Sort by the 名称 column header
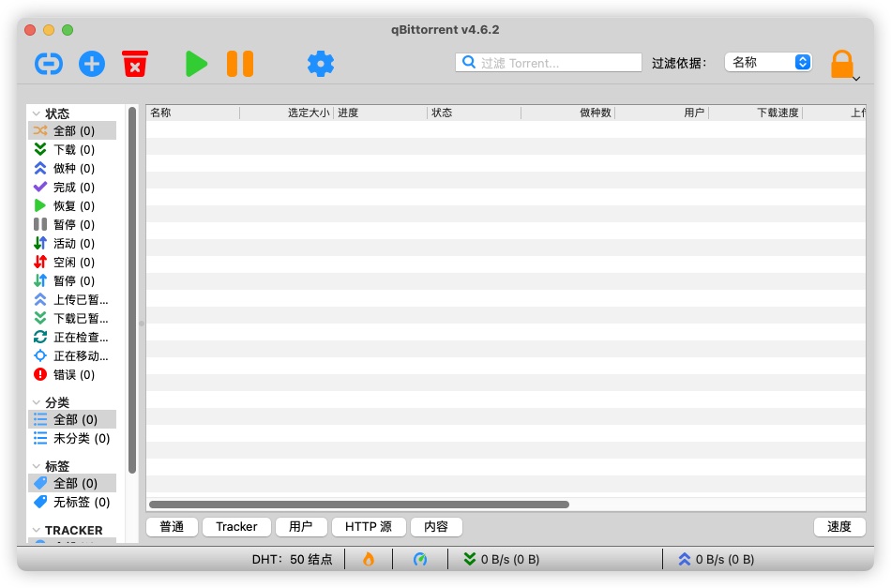The height and width of the screenshot is (588, 891). point(192,113)
